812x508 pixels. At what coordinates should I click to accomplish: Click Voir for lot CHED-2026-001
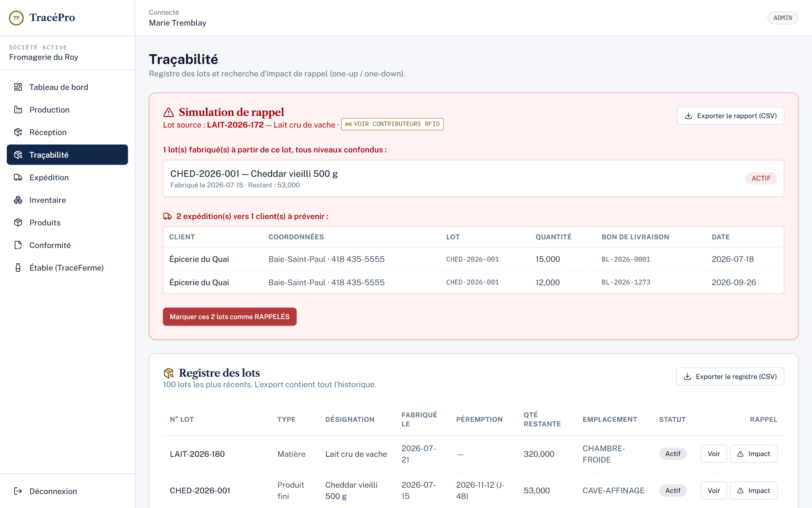pos(714,491)
